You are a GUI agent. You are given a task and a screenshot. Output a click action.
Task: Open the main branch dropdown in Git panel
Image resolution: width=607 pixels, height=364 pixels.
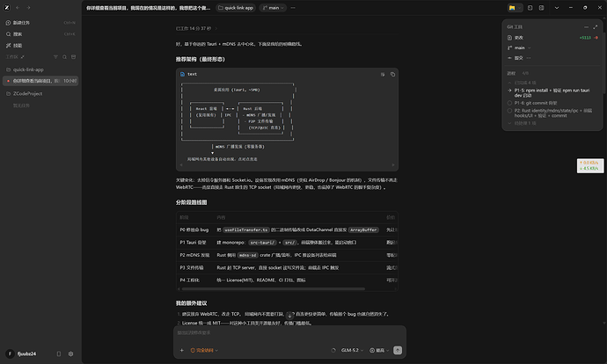point(519,48)
